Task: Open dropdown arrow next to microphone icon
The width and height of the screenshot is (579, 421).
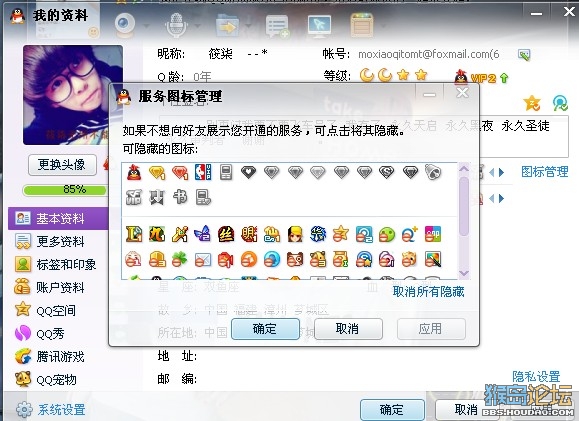Action: tap(197, 26)
